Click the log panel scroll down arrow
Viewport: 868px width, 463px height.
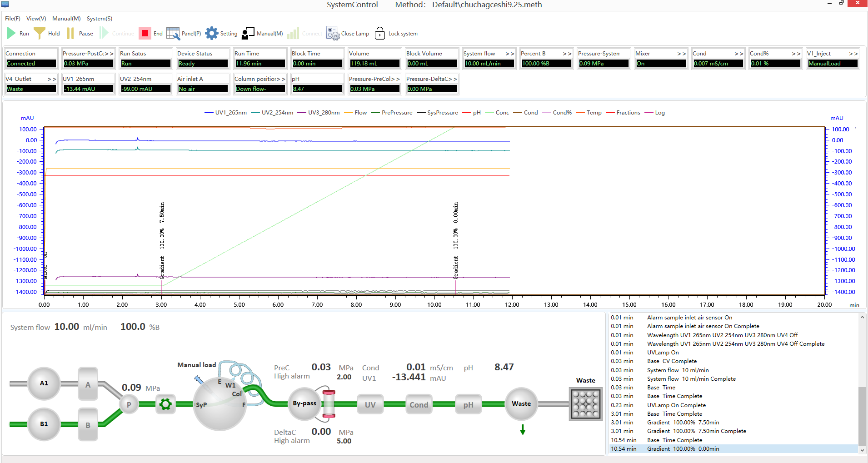(x=862, y=450)
